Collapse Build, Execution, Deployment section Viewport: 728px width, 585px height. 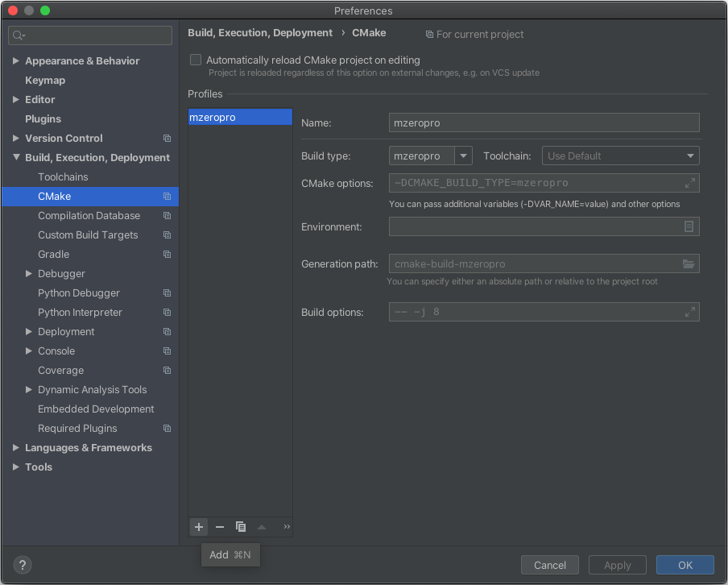tap(16, 157)
